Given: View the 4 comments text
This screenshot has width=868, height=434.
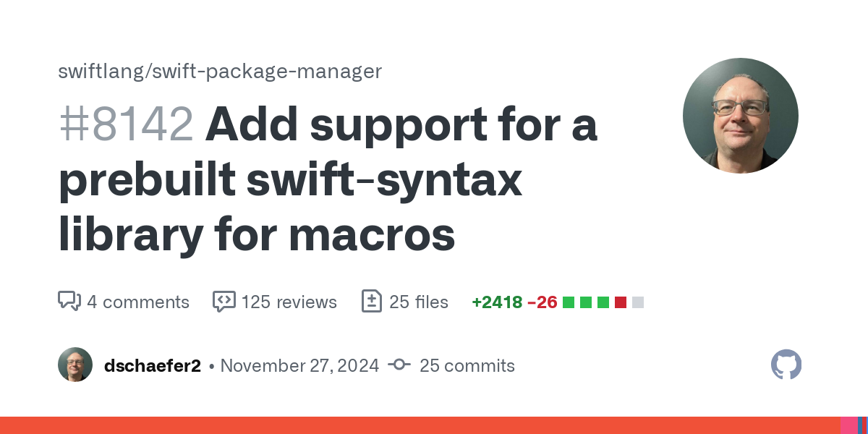Looking at the screenshot, I should coord(138,302).
